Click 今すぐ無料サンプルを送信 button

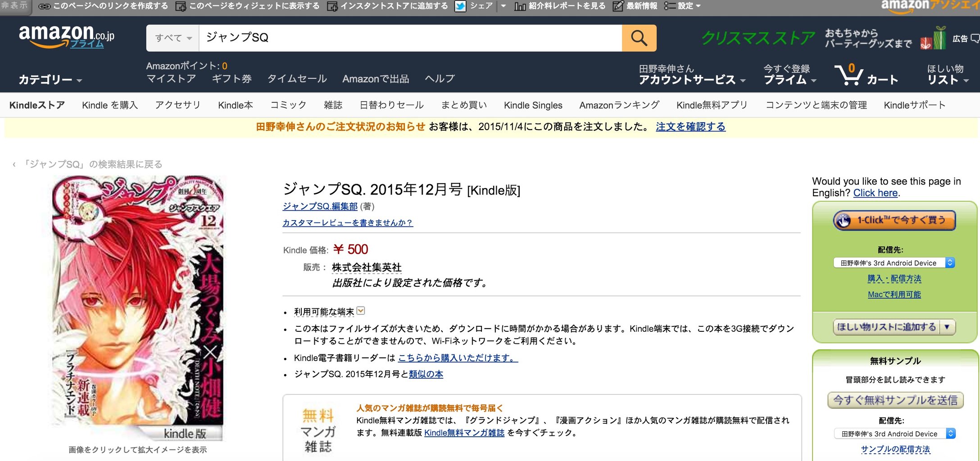click(x=895, y=400)
